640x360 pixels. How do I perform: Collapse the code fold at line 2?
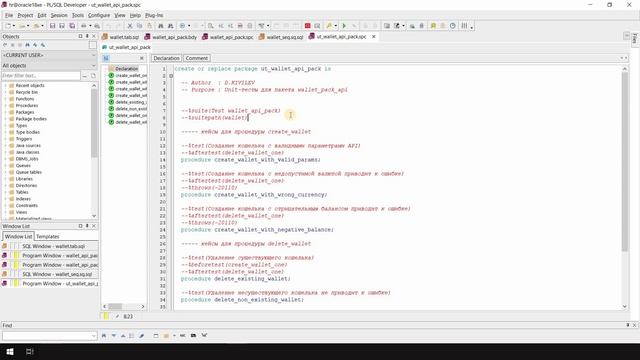[171, 76]
